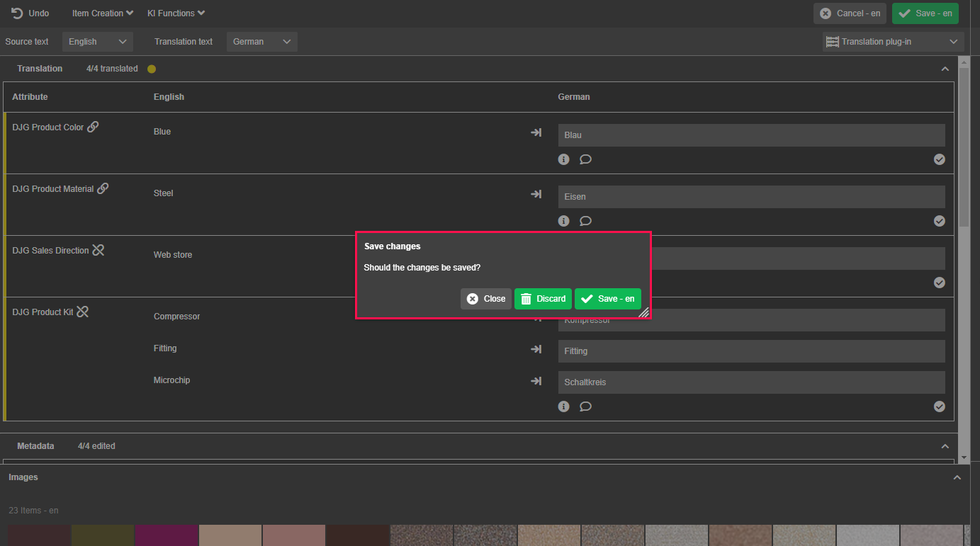The height and width of the screenshot is (546, 980).
Task: Click the copy-source arrow for Blue row
Action: tap(536, 132)
